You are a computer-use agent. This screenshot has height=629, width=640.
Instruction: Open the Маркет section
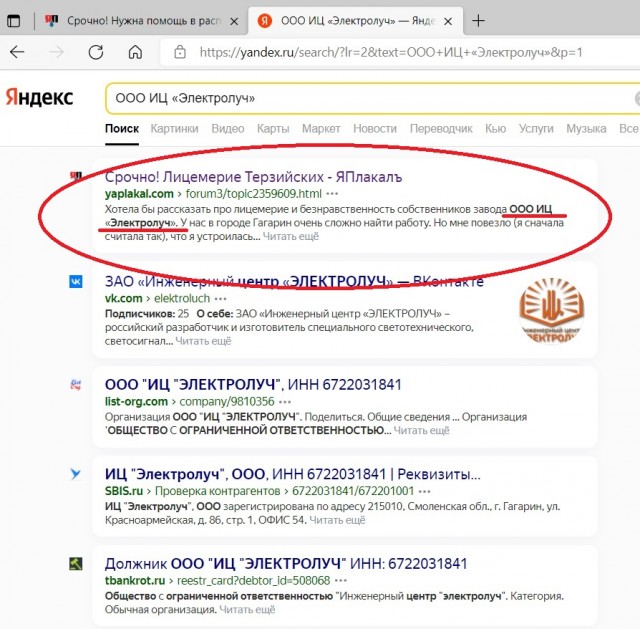click(321, 129)
